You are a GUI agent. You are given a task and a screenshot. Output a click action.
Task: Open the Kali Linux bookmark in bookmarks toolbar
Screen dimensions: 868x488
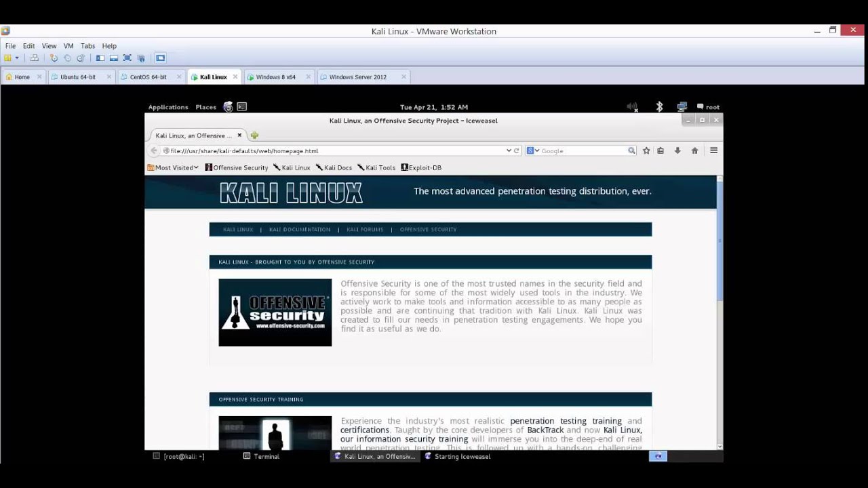292,167
